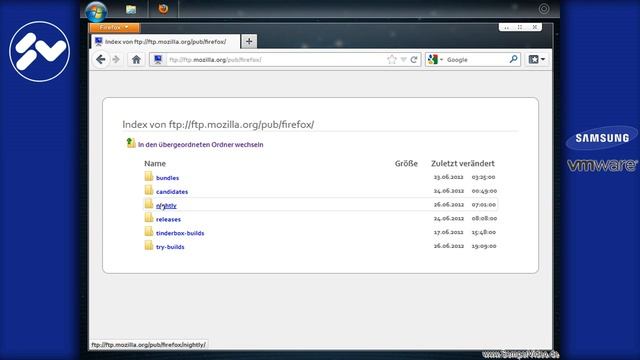Click the tinderbox-builds folder icon
Image resolution: width=640 pixels, height=360 pixels.
point(149,231)
